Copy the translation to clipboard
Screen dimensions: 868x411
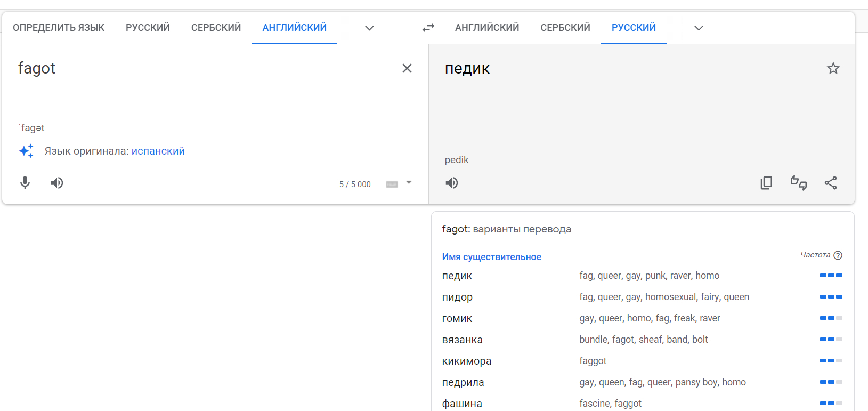tap(766, 183)
